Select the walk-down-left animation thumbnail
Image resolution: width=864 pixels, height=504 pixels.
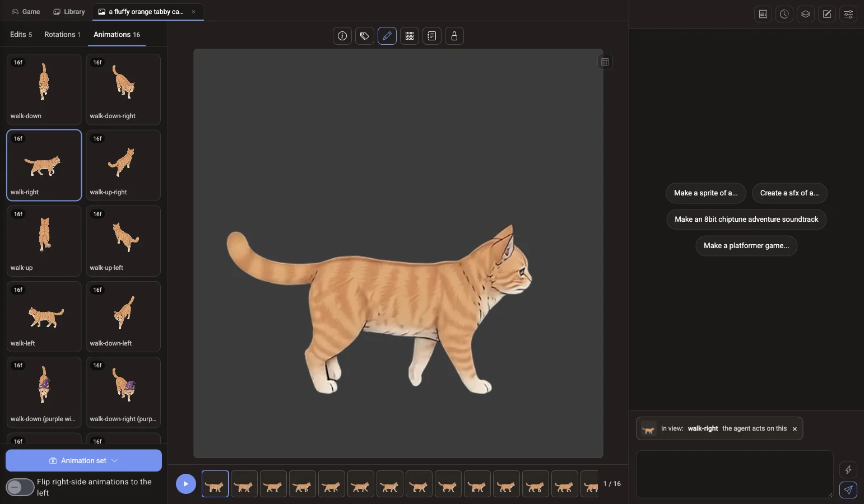tap(123, 316)
